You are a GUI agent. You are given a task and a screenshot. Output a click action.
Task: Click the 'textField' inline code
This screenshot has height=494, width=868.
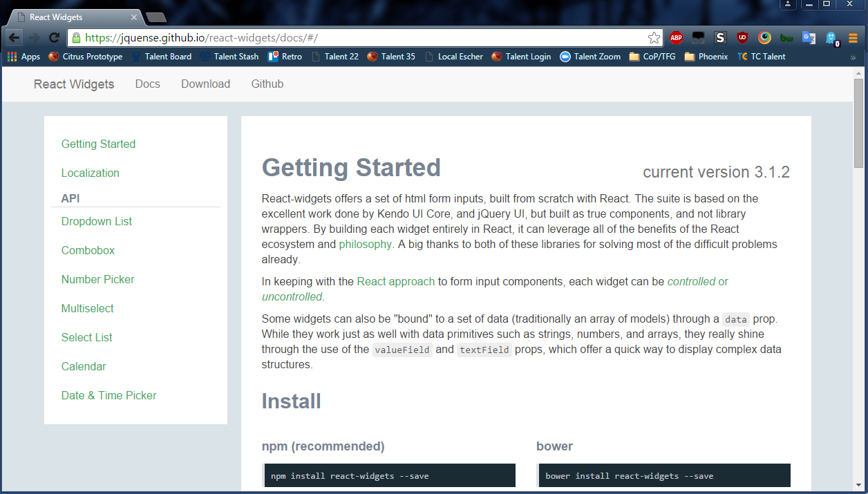point(484,350)
